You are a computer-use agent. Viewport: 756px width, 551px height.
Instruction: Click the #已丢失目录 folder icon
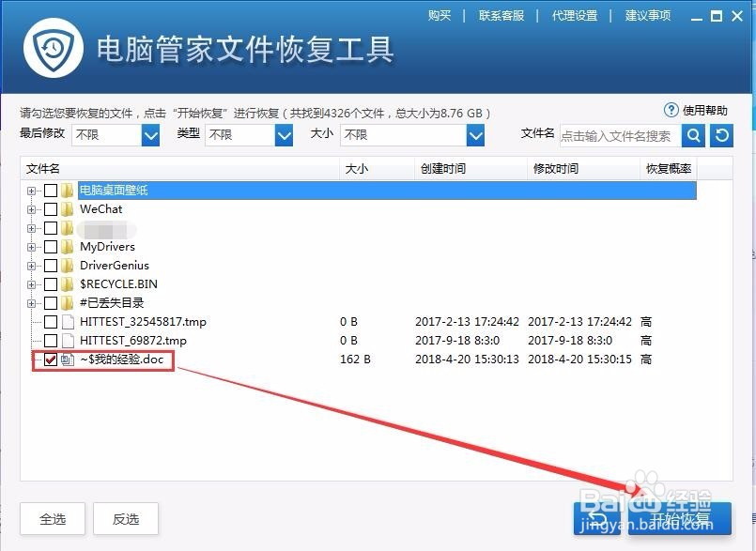(67, 303)
